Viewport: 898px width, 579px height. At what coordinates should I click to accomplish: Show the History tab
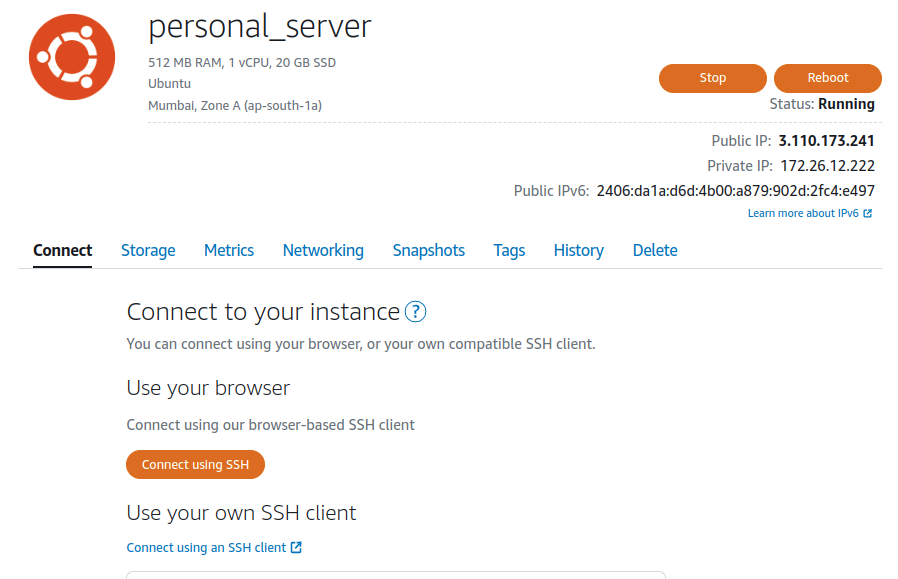coord(578,250)
